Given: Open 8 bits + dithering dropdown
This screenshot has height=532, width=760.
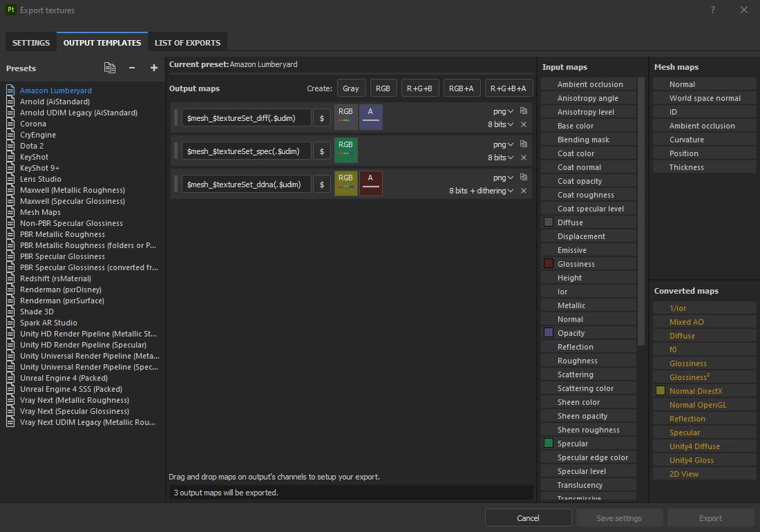Looking at the screenshot, I should [481, 191].
